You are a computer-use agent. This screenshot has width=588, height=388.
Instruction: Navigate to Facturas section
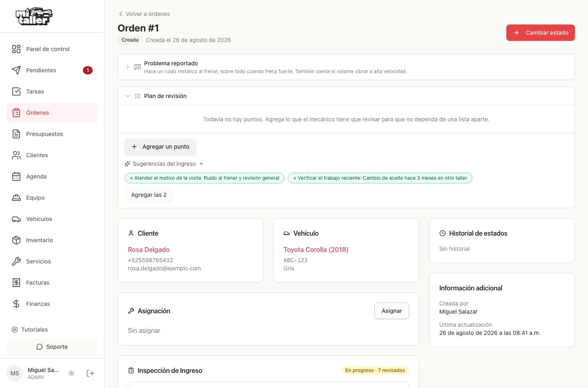tap(52, 283)
